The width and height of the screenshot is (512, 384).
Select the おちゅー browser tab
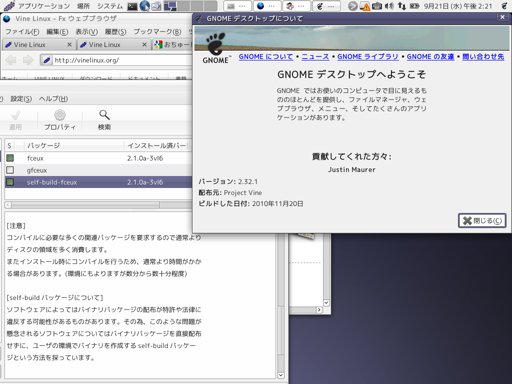[x=172, y=45]
